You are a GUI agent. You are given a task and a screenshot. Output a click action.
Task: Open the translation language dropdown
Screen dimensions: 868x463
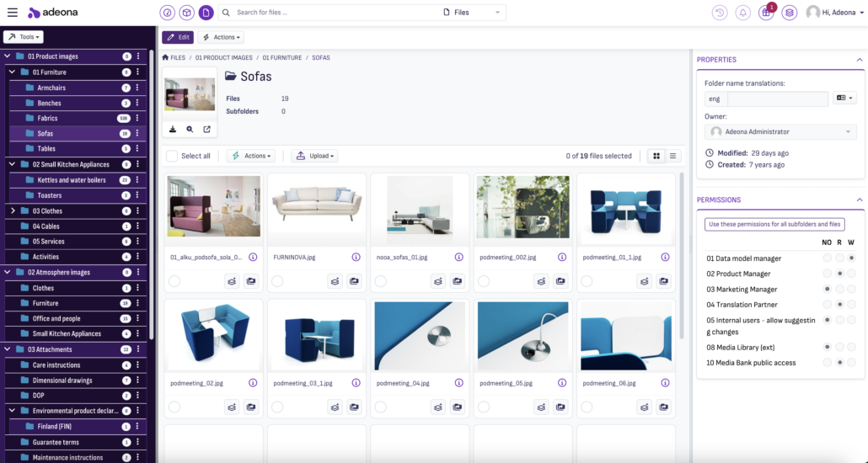844,98
